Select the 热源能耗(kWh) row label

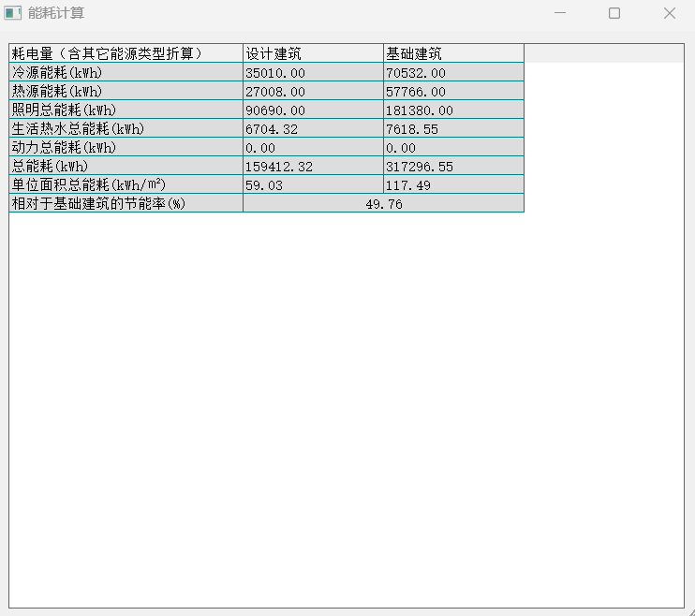(126, 91)
